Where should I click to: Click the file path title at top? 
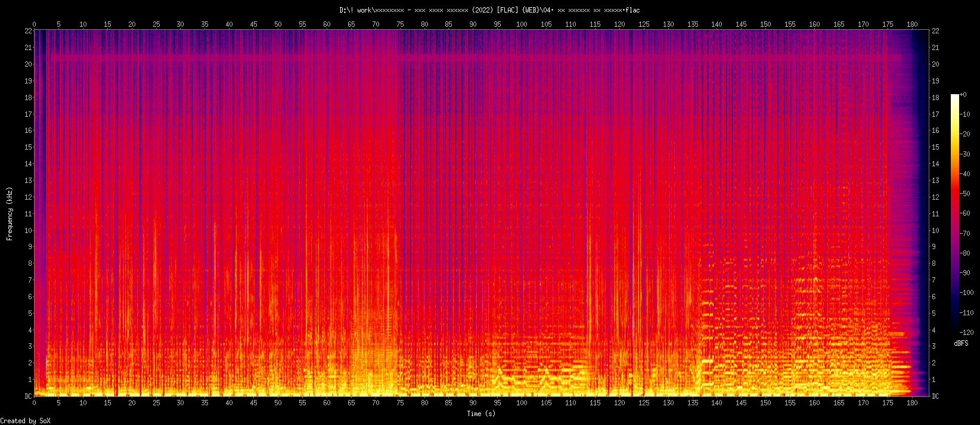click(489, 10)
